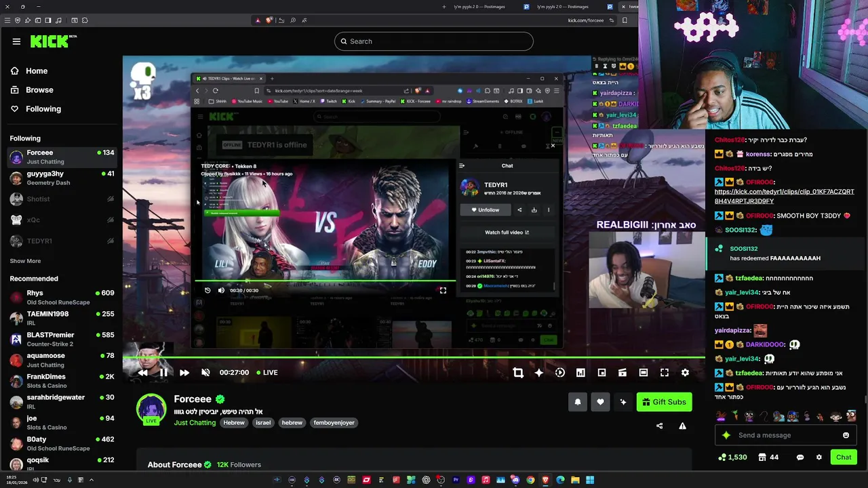
Task: Open recommended channel B0aty
Action: click(61, 443)
